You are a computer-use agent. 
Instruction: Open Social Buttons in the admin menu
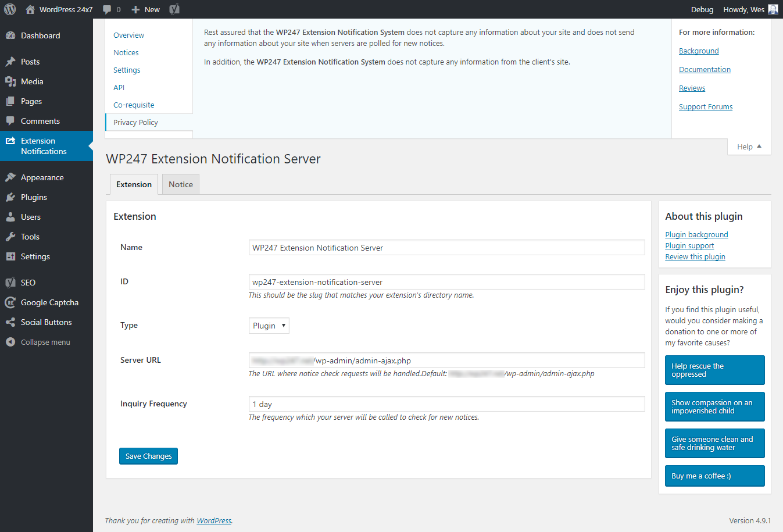coord(47,322)
